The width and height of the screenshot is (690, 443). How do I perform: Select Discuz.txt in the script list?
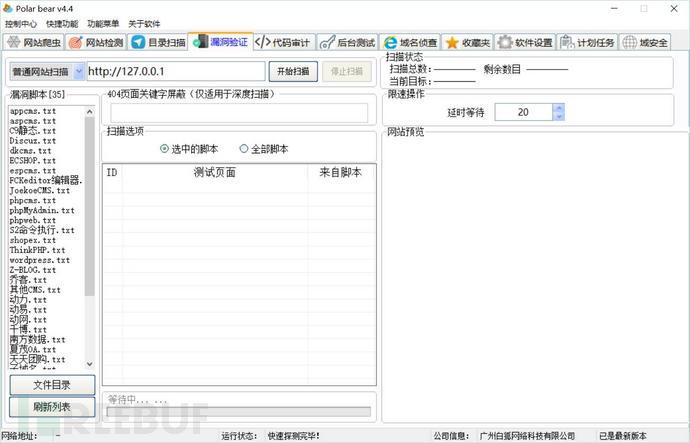pyautogui.click(x=33, y=141)
